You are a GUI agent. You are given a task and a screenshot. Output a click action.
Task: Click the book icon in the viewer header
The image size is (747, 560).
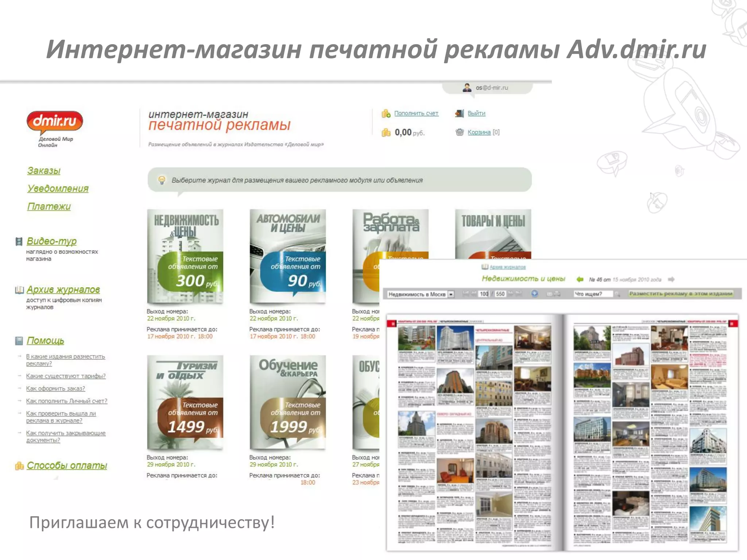(485, 267)
